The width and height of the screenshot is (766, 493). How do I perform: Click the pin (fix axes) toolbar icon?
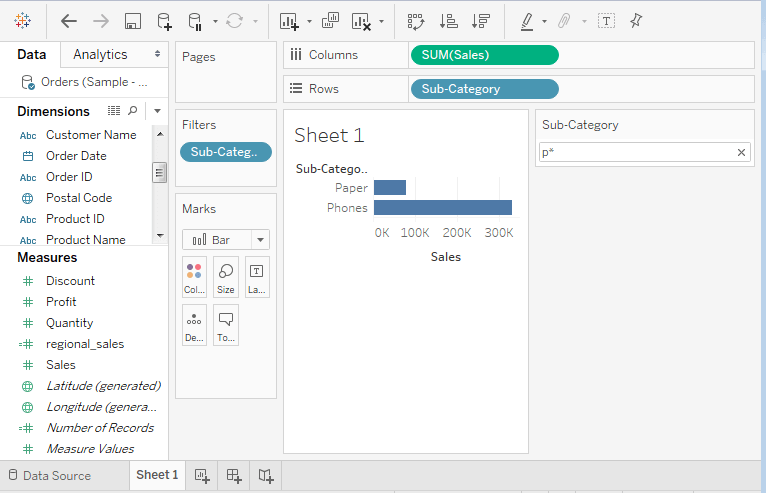coord(637,21)
